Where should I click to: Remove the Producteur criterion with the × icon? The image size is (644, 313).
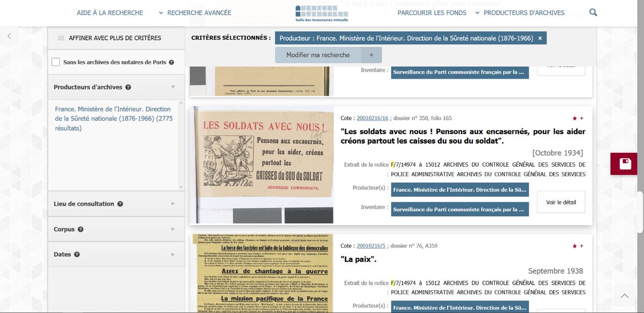click(x=539, y=38)
